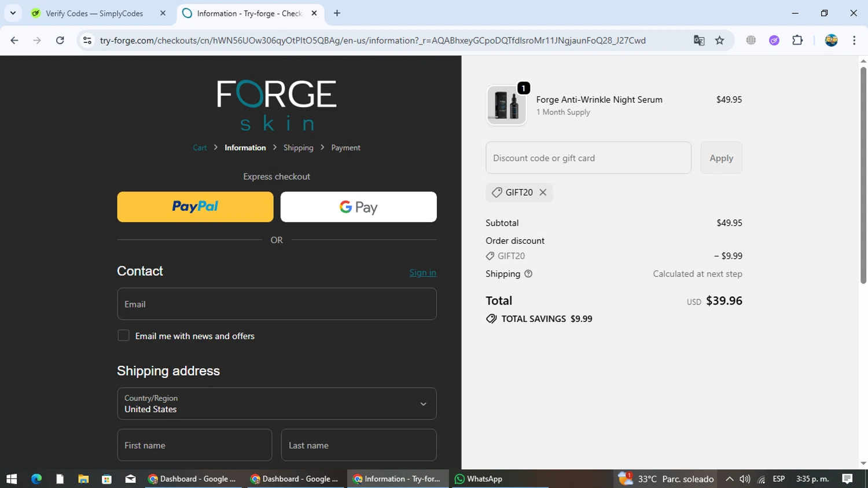Click the volume speaker icon
868x488 pixels.
745,479
